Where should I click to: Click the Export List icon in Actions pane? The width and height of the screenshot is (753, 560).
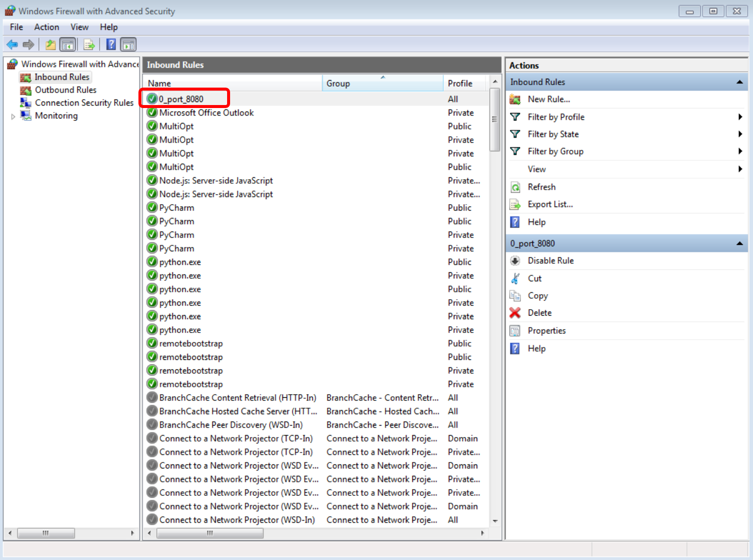pos(515,205)
